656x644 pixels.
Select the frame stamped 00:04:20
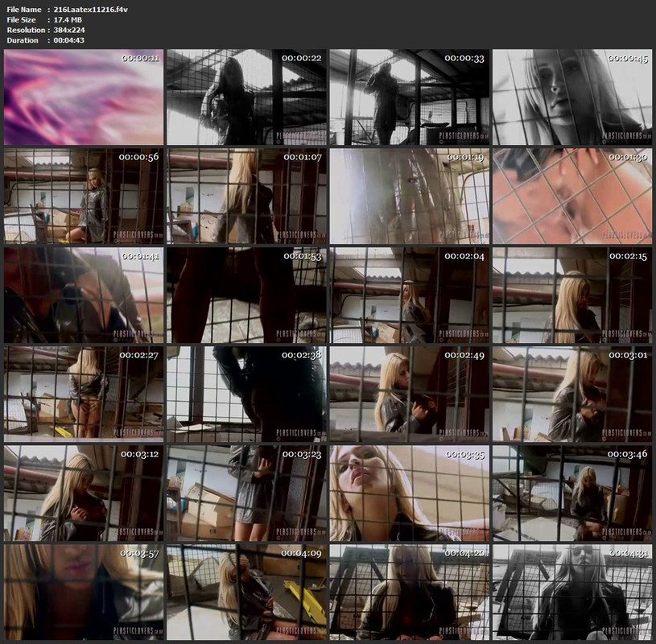coord(409,592)
